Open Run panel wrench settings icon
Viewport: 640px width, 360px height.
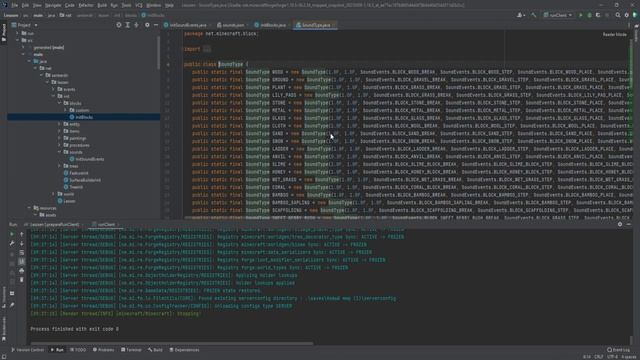tap(12, 243)
